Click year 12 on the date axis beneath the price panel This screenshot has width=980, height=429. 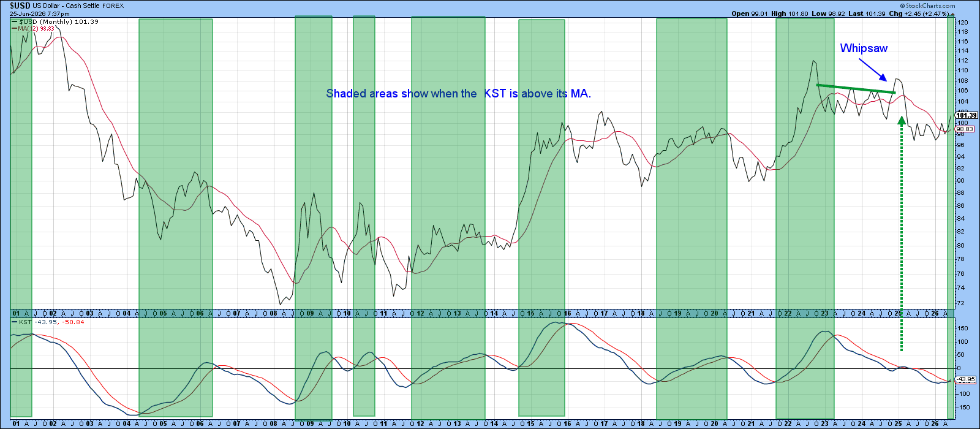pos(421,313)
